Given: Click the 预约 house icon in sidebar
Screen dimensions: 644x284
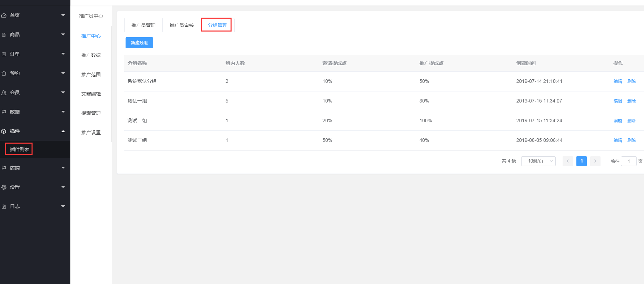Looking at the screenshot, I should 4,74.
